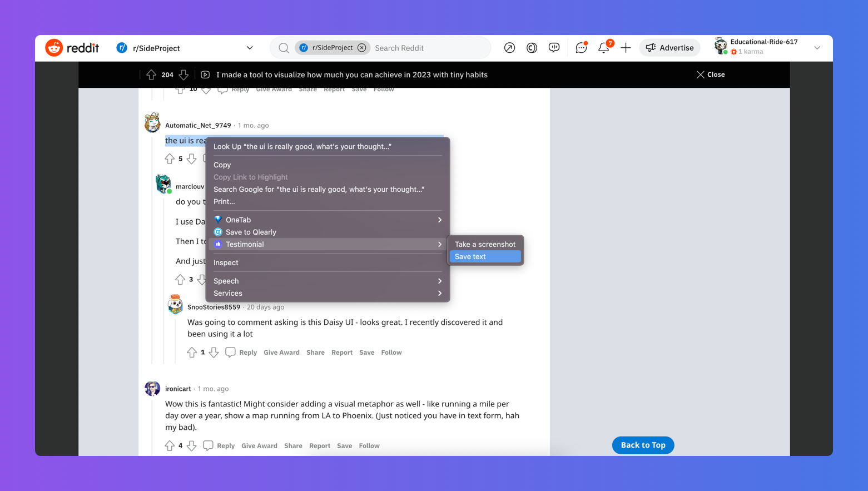Expand the Testimonial submenu arrow
The image size is (868, 491).
[x=439, y=244]
